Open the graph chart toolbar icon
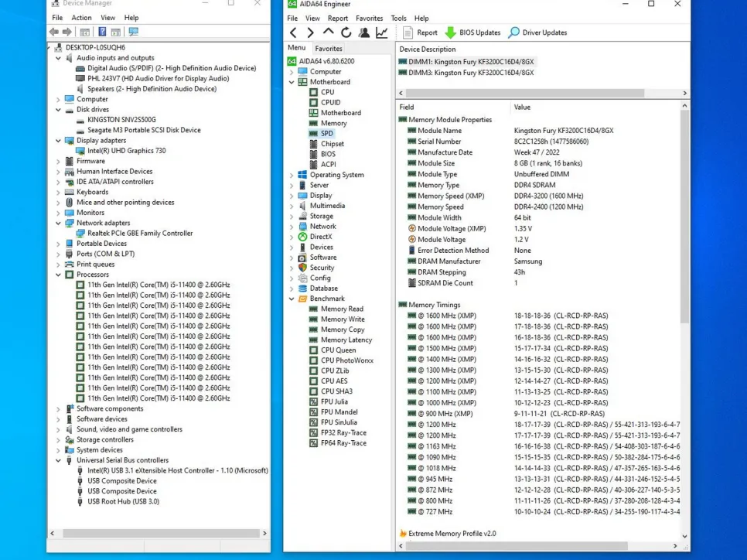This screenshot has height=560, width=747. (x=381, y=32)
